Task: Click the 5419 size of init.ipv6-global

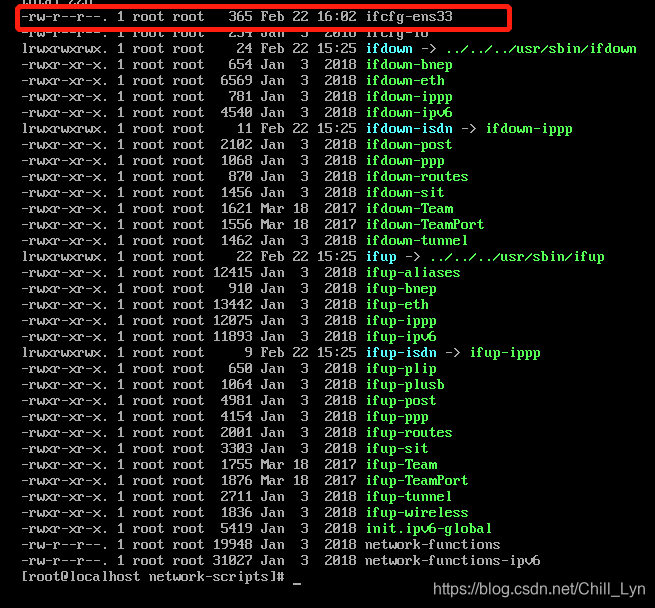Action: click(236, 529)
